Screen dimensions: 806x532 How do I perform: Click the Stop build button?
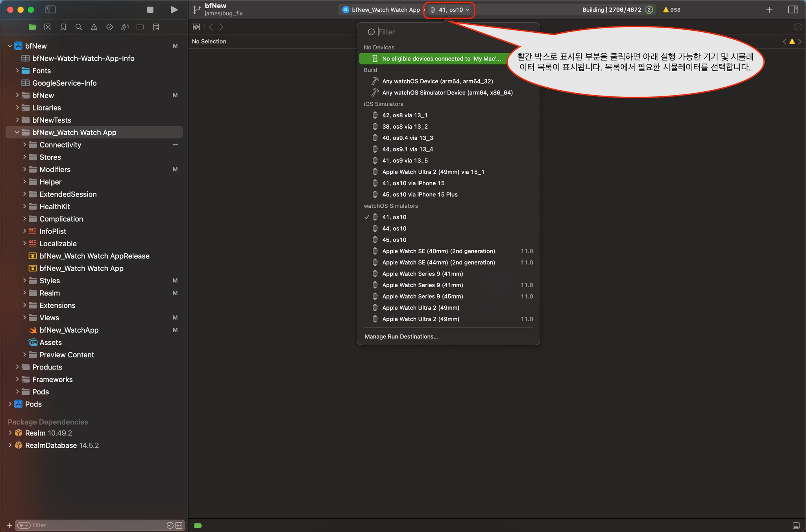[x=150, y=9]
